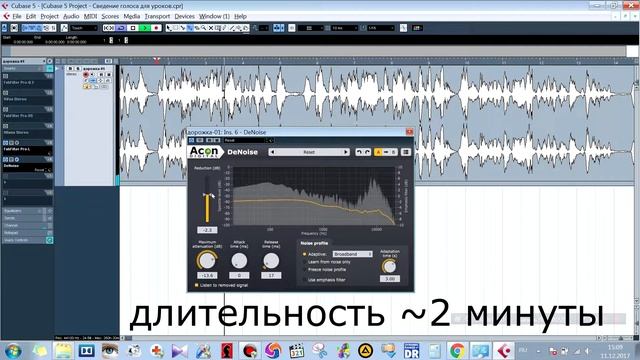Go to next preset in DeNoise
The width and height of the screenshot is (640, 360).
coord(346,152)
